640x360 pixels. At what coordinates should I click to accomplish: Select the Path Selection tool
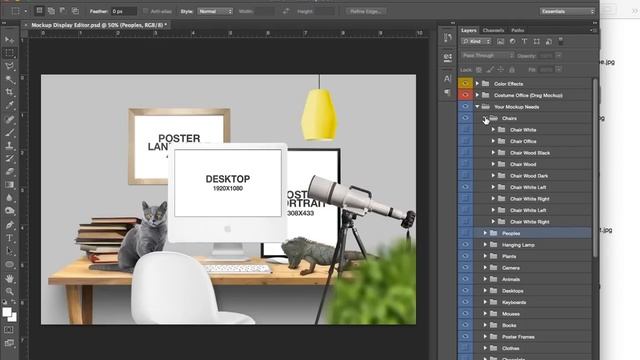tap(9, 251)
